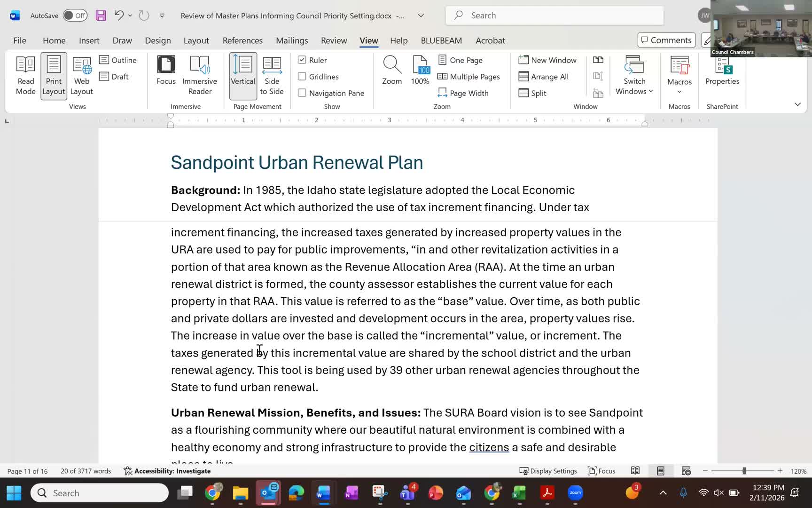The height and width of the screenshot is (508, 812).
Task: Switch to Read Mode view
Action: [x=25, y=75]
